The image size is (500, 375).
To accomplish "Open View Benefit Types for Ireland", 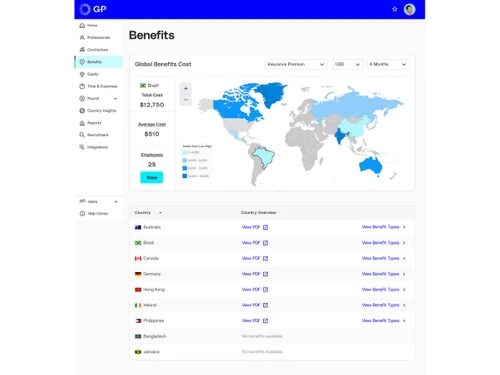I will (x=380, y=305).
